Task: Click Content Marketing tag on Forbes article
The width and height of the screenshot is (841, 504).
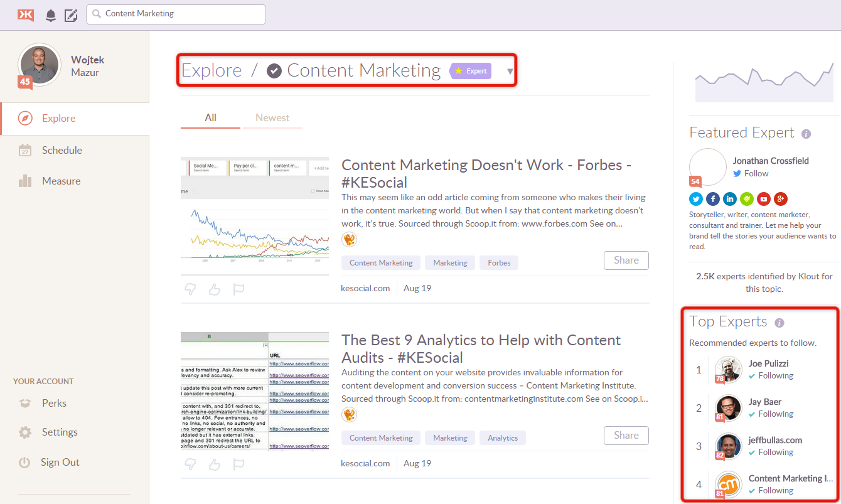Action: (381, 263)
